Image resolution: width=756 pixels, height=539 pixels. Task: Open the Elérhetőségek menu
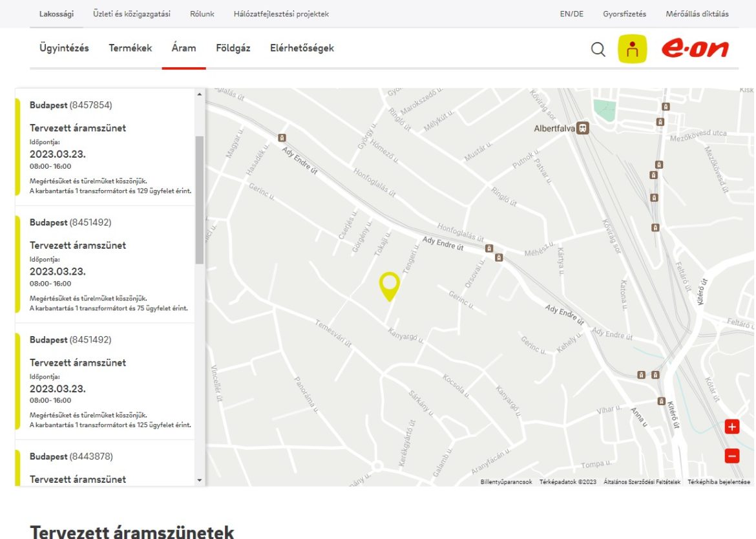[x=302, y=48]
